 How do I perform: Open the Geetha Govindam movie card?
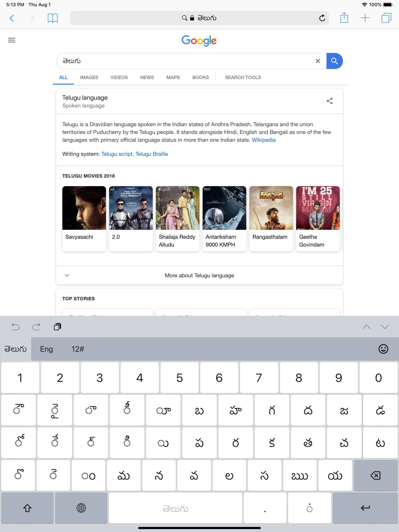point(318,219)
